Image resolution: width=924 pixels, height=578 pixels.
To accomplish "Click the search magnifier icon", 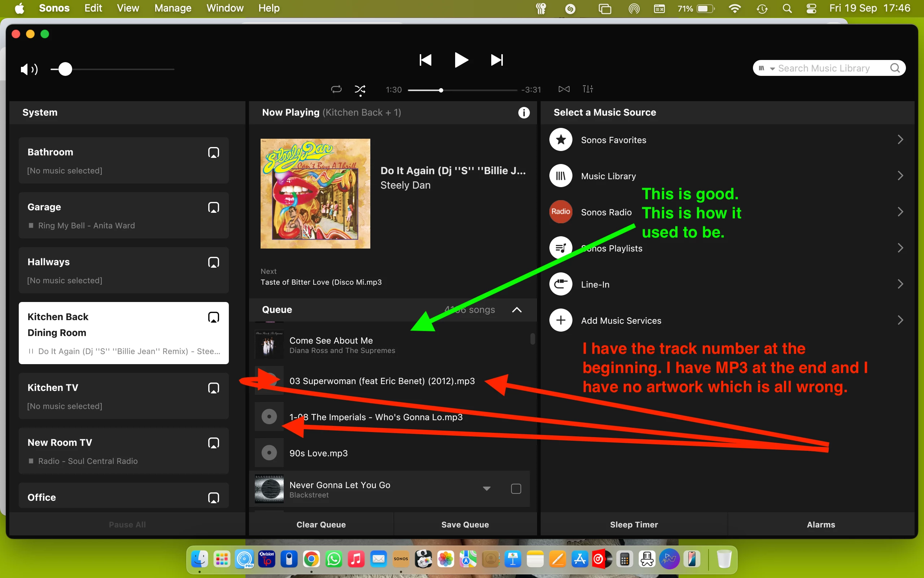I will [895, 68].
